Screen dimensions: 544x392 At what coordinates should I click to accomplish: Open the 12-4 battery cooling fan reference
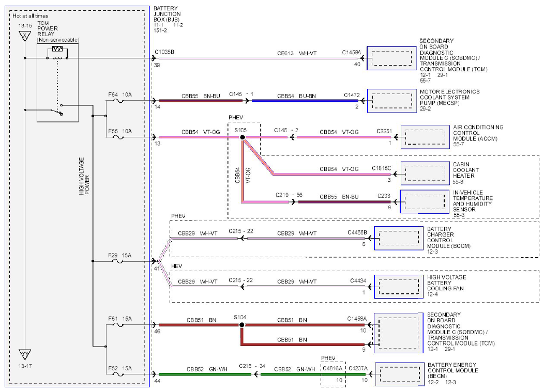click(x=432, y=294)
